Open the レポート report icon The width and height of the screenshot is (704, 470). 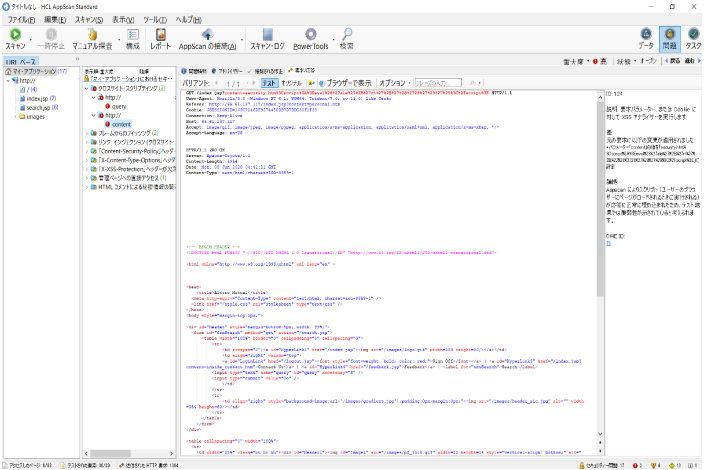[x=161, y=35]
